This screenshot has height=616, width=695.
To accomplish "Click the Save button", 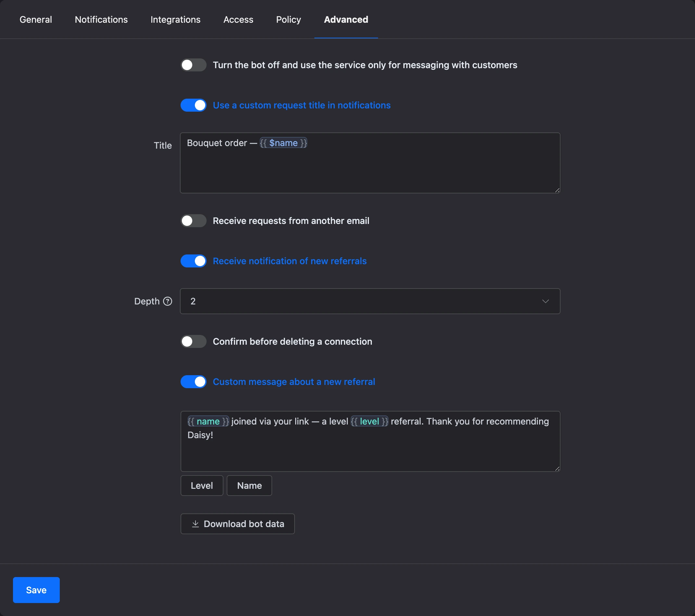I will pyautogui.click(x=36, y=590).
